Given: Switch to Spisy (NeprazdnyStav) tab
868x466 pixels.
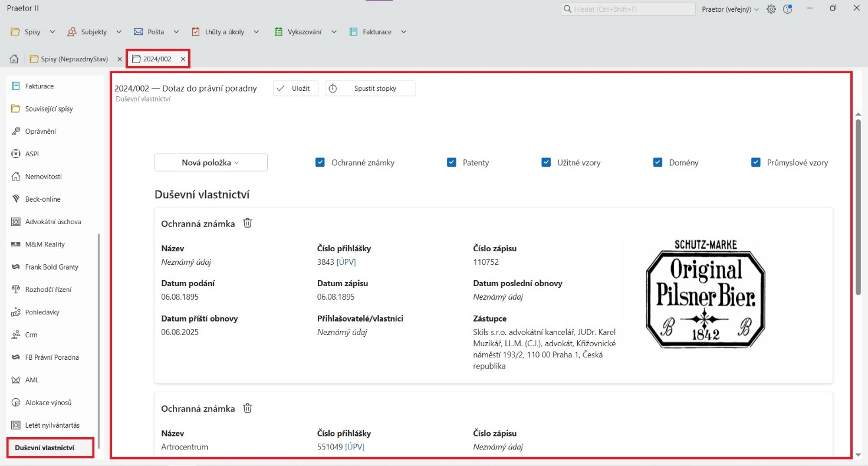Looking at the screenshot, I should point(74,59).
